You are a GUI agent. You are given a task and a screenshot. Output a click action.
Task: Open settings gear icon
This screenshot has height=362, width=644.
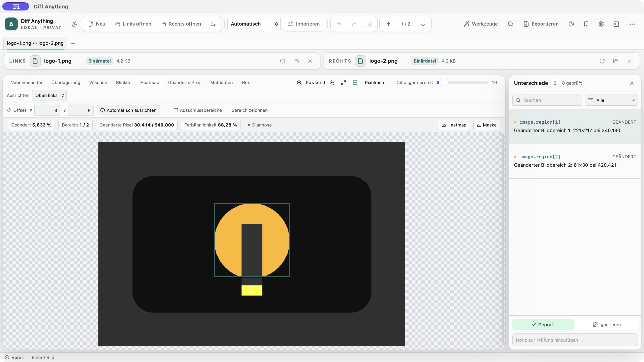(601, 24)
